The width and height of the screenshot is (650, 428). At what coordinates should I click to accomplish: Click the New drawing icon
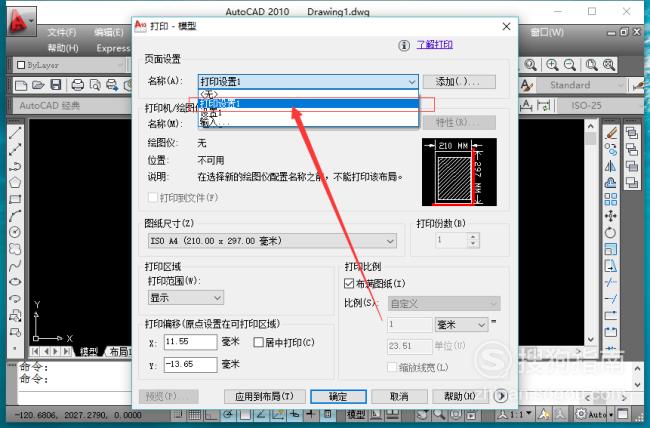pos(21,85)
